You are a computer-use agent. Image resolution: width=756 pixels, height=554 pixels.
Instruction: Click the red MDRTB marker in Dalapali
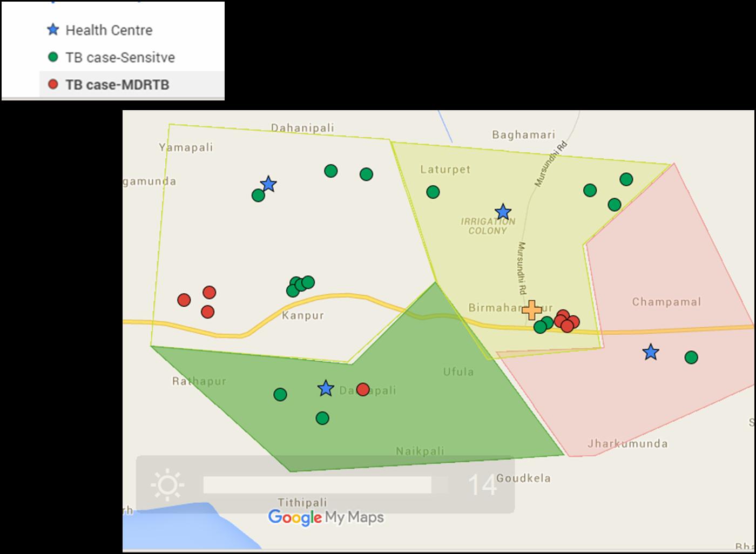pyautogui.click(x=362, y=388)
